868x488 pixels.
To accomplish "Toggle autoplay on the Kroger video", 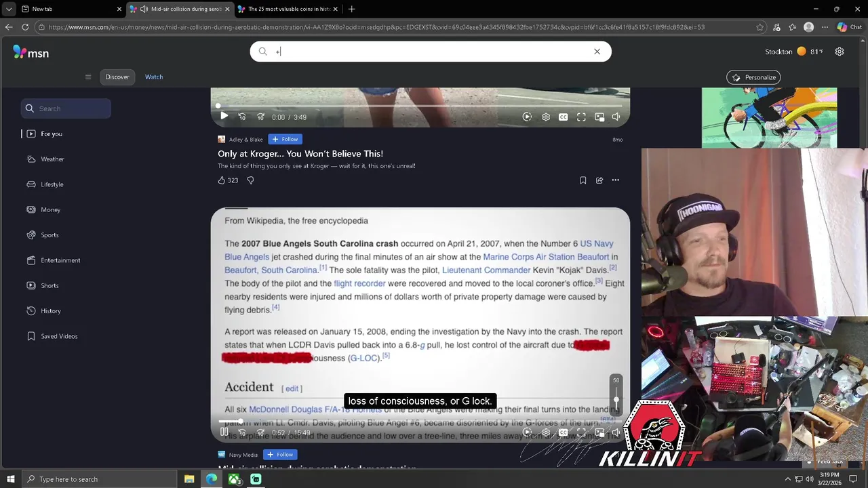I will [527, 117].
